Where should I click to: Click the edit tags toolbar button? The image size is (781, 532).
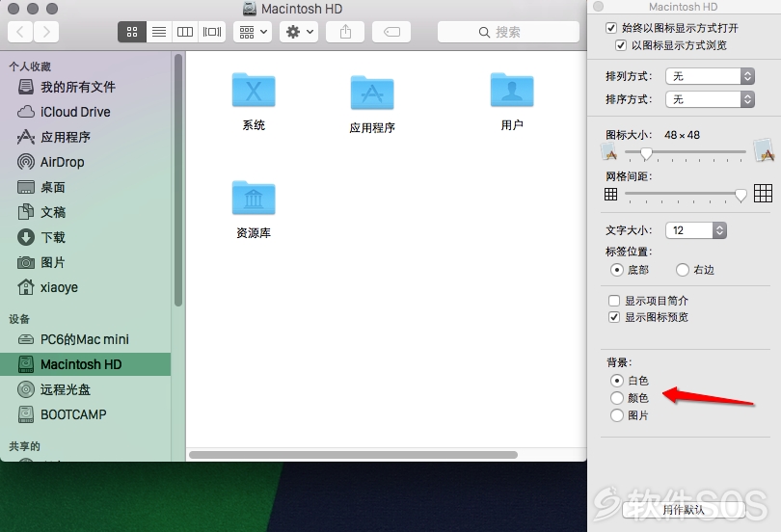point(391,33)
